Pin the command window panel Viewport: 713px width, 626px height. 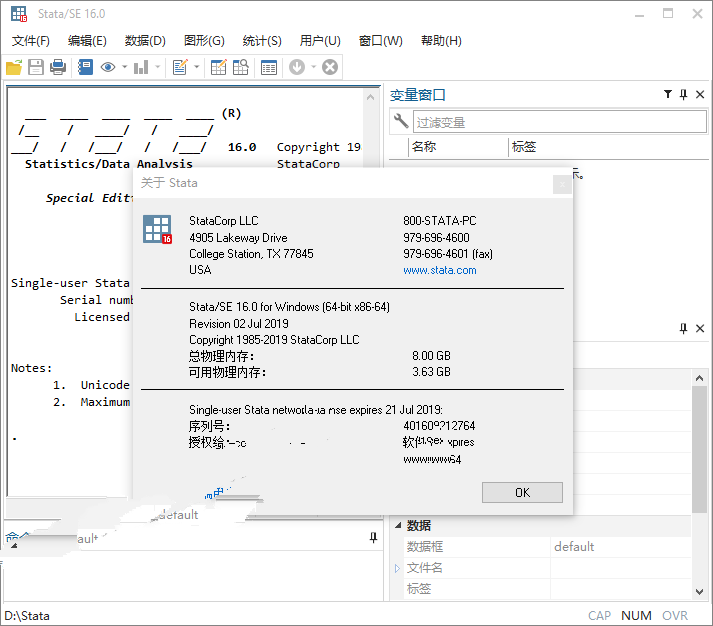[x=373, y=538]
